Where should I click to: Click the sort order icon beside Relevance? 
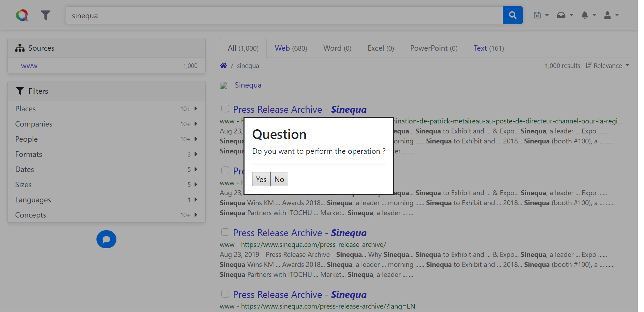[589, 66]
